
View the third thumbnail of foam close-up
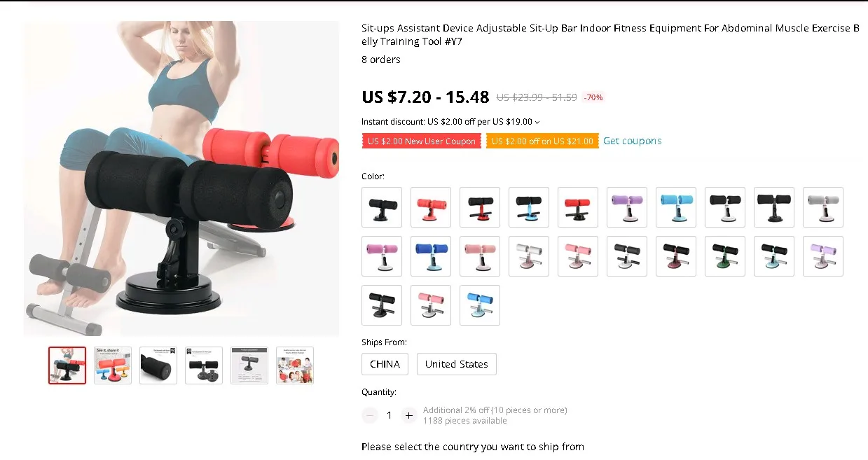(158, 365)
